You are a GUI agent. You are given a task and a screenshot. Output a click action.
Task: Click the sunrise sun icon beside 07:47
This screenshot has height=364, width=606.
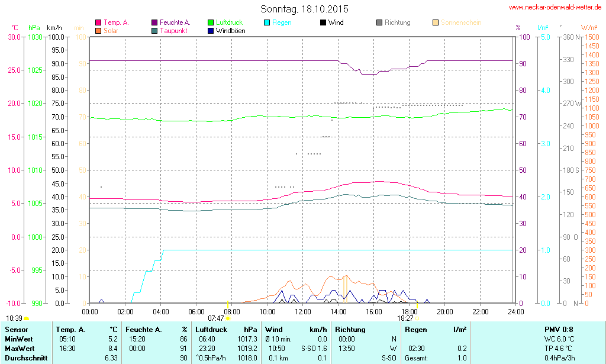[228, 318]
